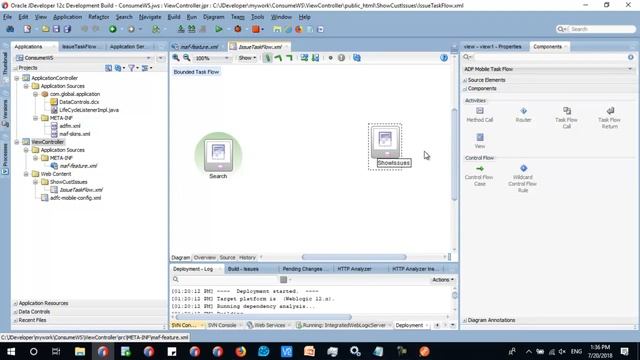The height and width of the screenshot is (360, 640).
Task: Click the diagram vertical scrollbar thumb
Action: tap(454, 154)
